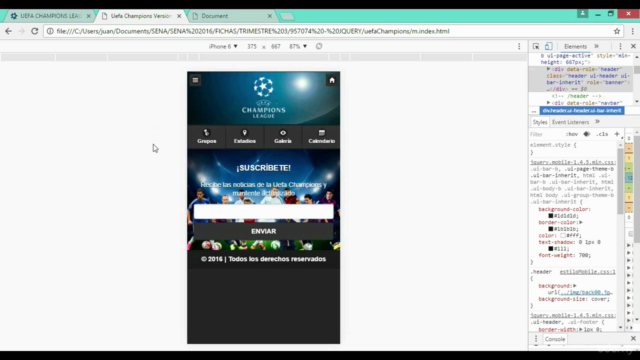Viewport: 640px width, 360px height.
Task: Open top jquery.mobile-1.4.5.min.css source link
Action: 573,162
